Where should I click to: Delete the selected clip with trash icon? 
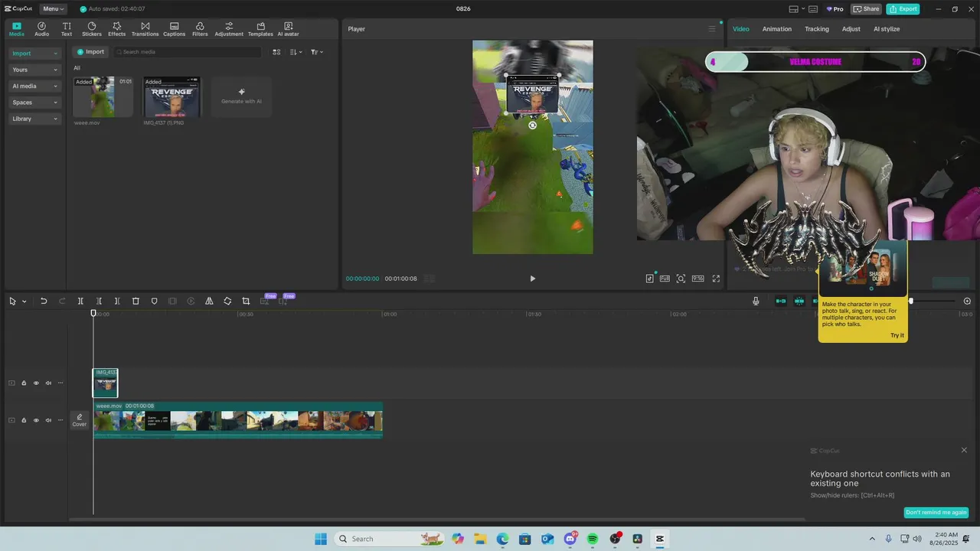136,302
